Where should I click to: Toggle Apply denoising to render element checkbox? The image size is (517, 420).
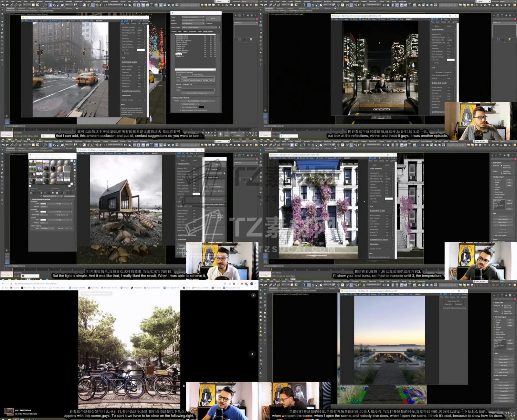181,110
